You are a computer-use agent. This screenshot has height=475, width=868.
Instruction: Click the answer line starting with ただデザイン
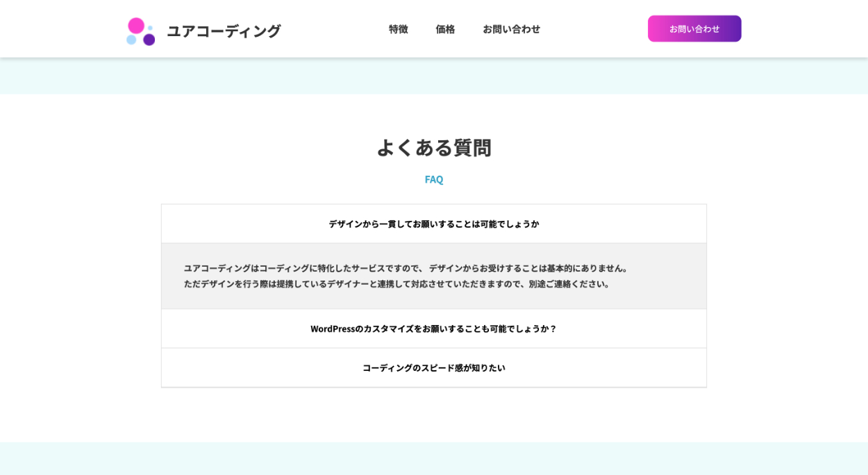397,283
